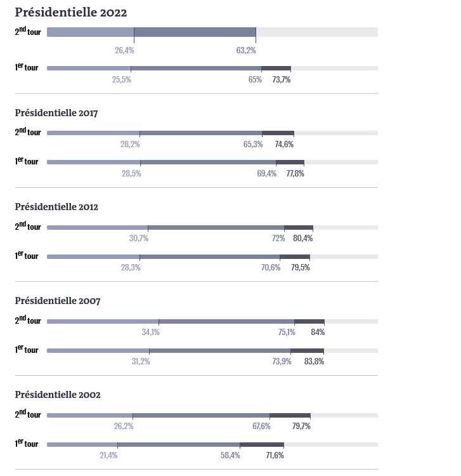461x476 pixels.
Task: Click the 84% label in 2007
Action: tap(317, 332)
